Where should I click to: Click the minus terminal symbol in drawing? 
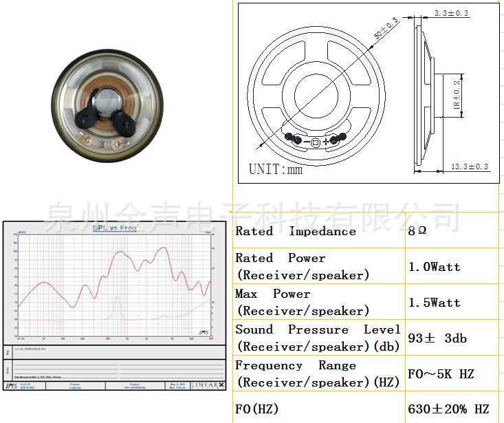pos(306,142)
